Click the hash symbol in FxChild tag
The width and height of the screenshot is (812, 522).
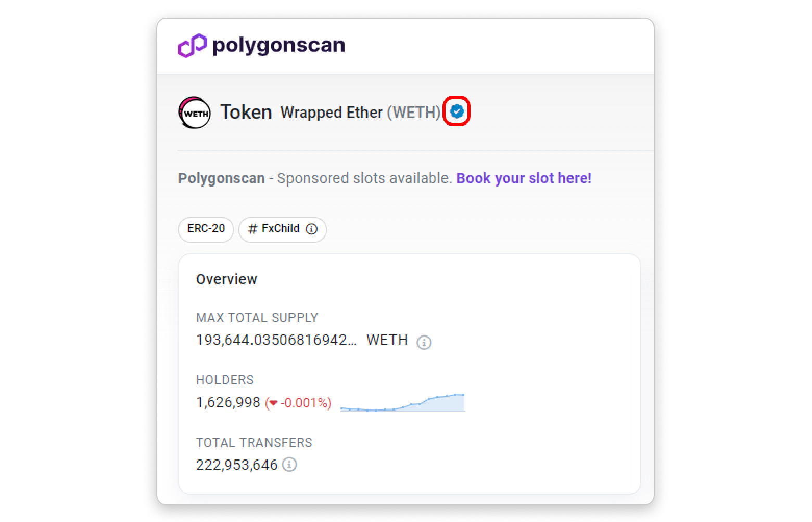[252, 229]
